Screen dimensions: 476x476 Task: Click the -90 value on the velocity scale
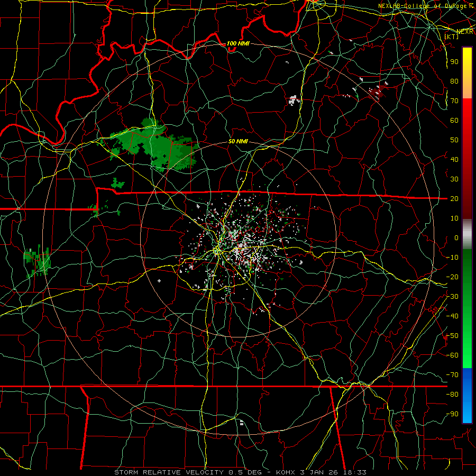[452, 414]
